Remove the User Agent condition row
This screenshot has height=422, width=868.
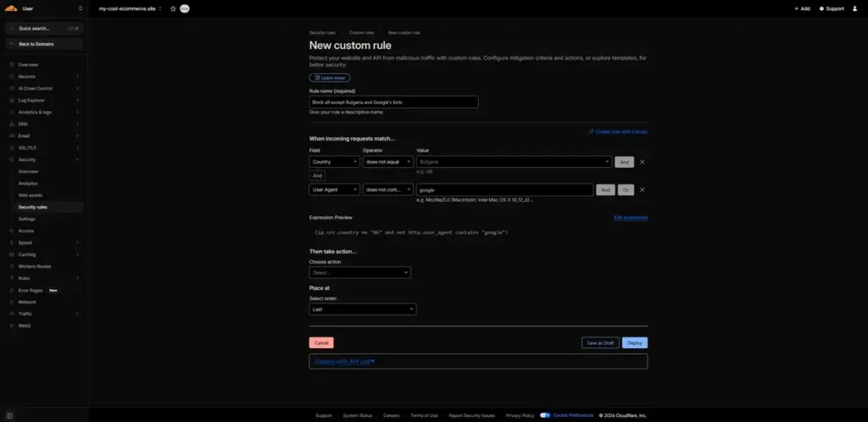point(643,190)
